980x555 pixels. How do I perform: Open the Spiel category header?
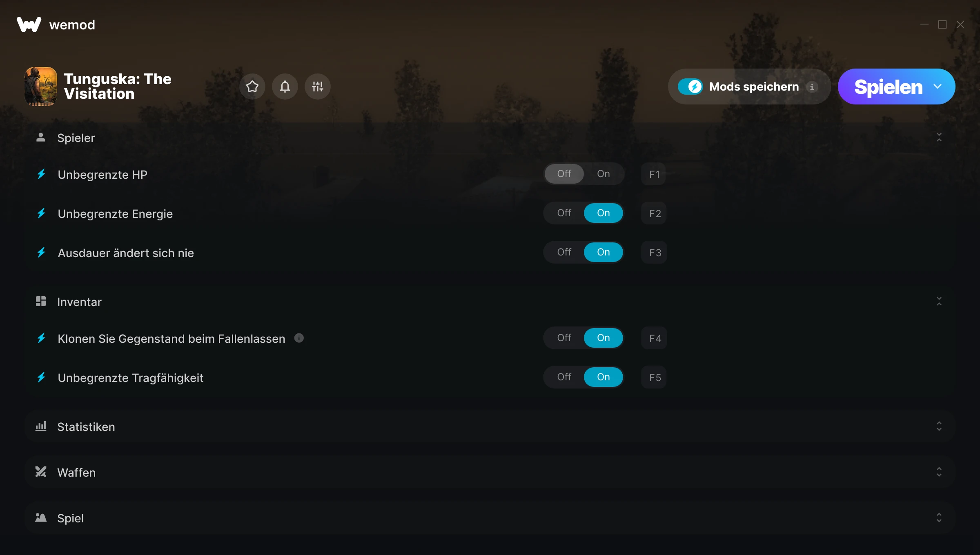(490, 518)
